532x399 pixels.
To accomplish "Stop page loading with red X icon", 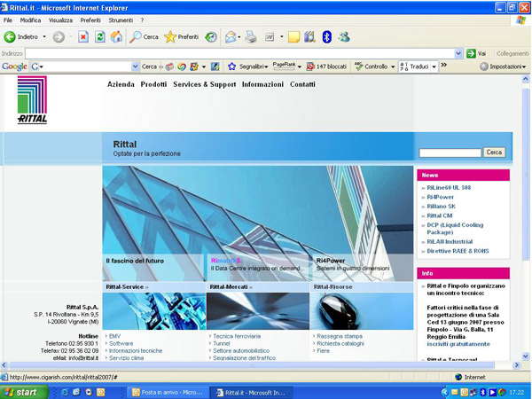I will click(x=83, y=36).
